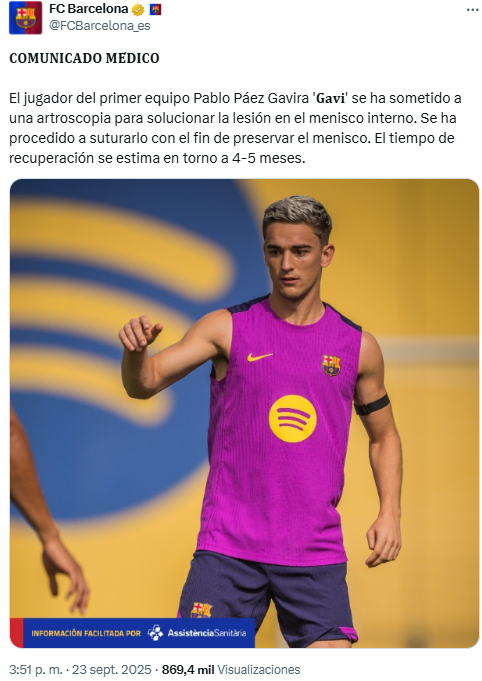The image size is (482, 681).
Task: Open the three-dot more options menu
Action: point(472,10)
